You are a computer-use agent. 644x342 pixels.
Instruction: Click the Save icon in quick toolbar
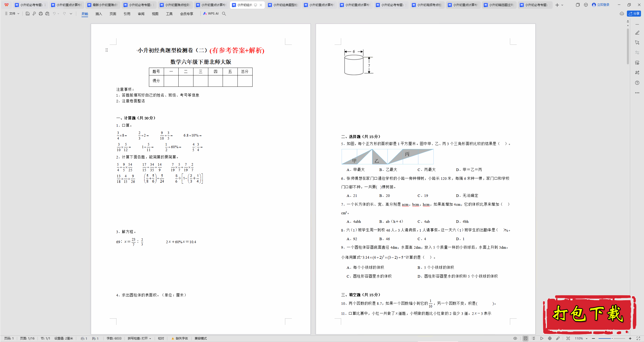pos(28,14)
